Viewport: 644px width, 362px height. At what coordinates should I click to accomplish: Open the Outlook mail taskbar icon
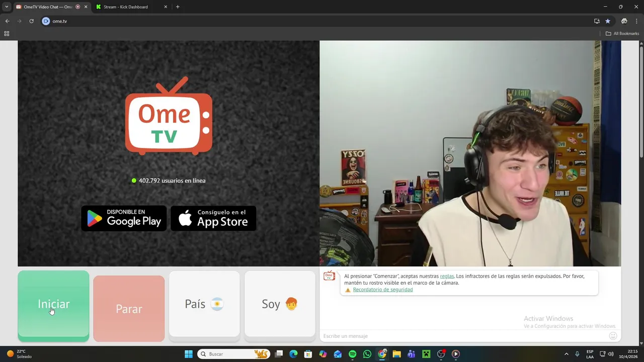point(338,354)
